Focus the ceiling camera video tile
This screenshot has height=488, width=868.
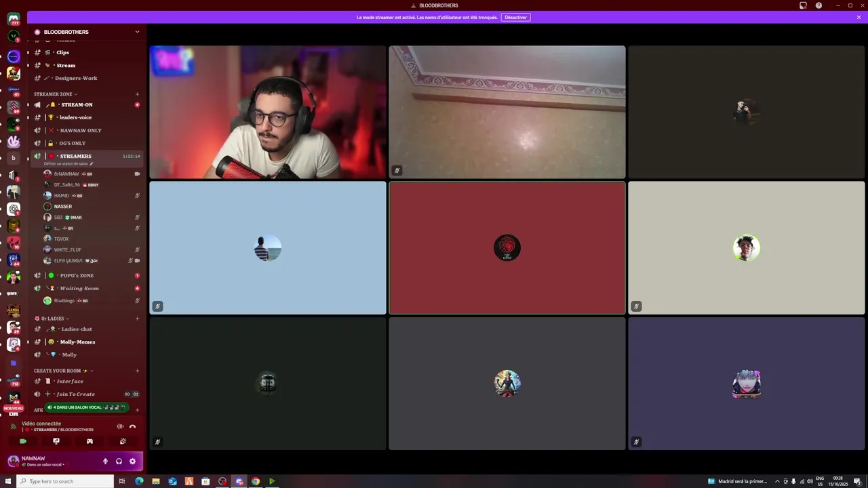tap(507, 112)
